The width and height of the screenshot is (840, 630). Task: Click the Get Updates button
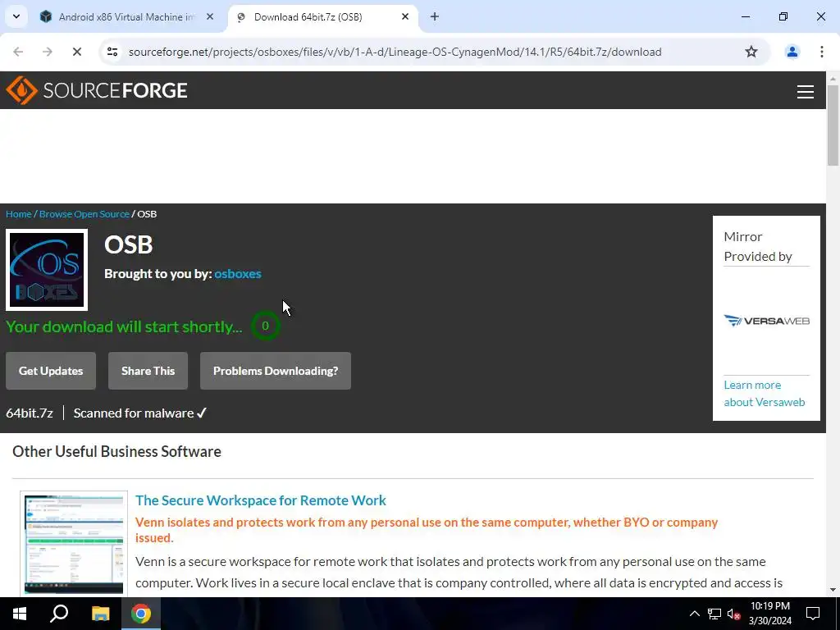pyautogui.click(x=51, y=371)
